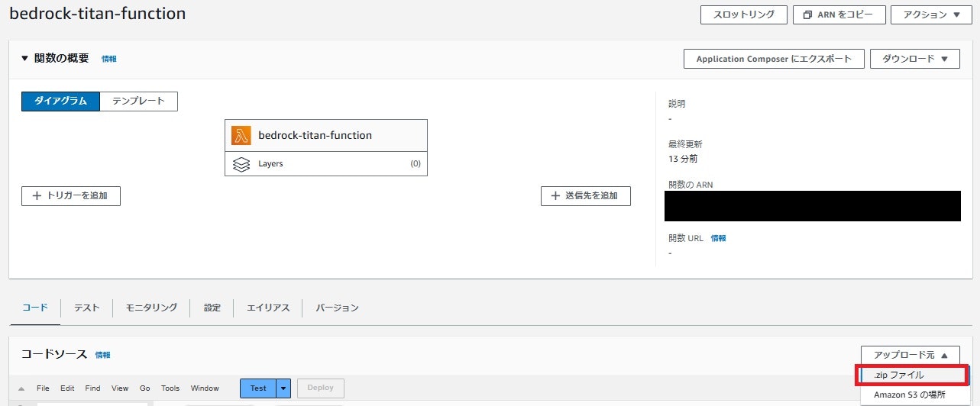Open the アクション dropdown menu
Viewport: 980px width, 406px height.
point(931,14)
